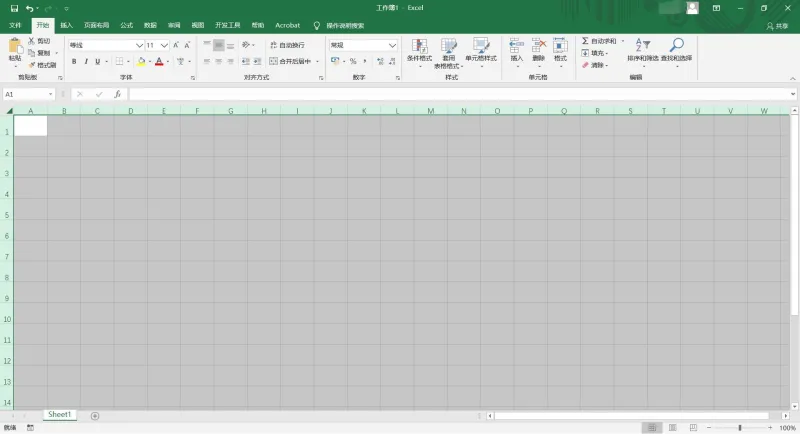This screenshot has height=434, width=800.
Task: Click the Sort and Filter icon
Action: 642,45
